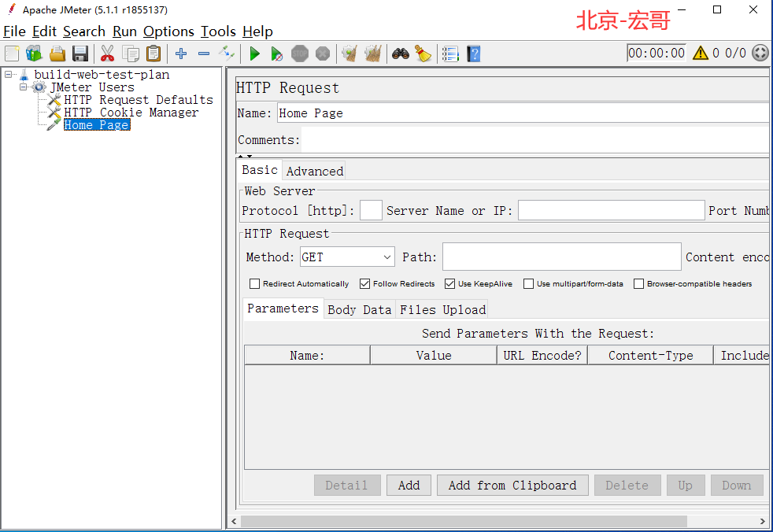Open Search with binoculars icon
The width and height of the screenshot is (773, 532).
[401, 54]
